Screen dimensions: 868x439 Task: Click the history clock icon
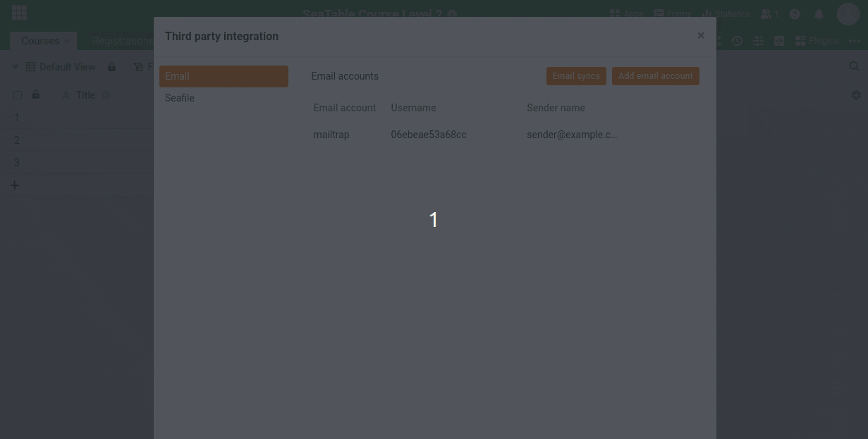pyautogui.click(x=737, y=41)
